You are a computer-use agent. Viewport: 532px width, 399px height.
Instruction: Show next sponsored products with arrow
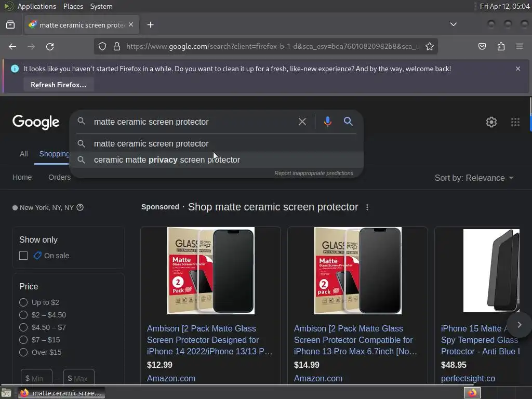click(519, 325)
